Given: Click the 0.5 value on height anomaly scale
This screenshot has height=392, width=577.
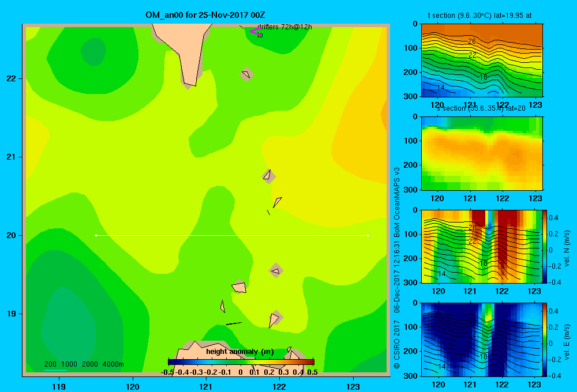Looking at the screenshot, I should (312, 372).
